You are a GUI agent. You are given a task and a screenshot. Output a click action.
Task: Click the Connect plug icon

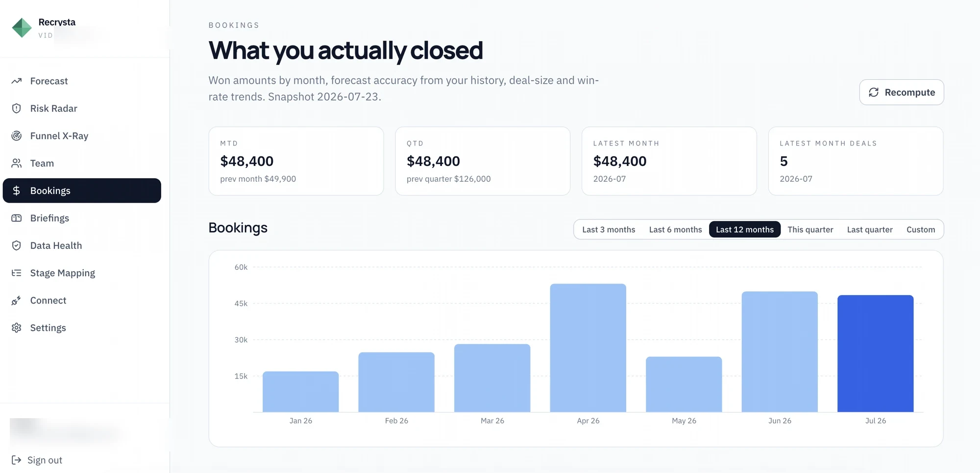pyautogui.click(x=17, y=300)
